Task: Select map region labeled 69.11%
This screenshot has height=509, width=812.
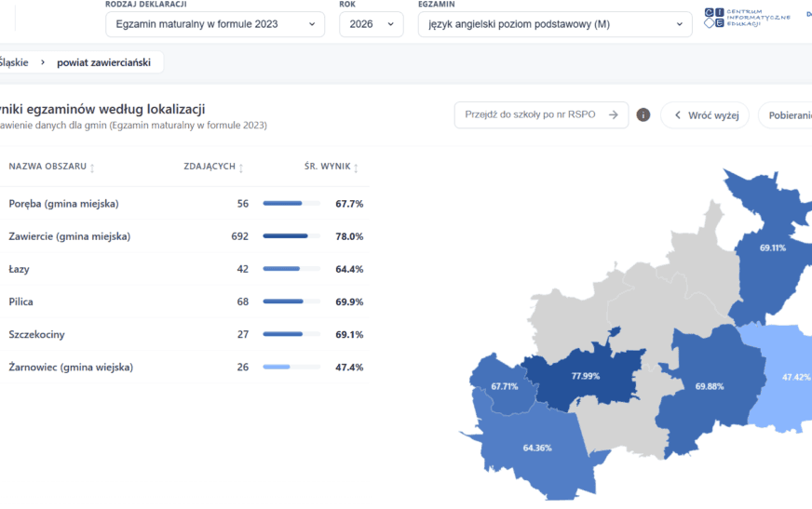Action: (773, 248)
